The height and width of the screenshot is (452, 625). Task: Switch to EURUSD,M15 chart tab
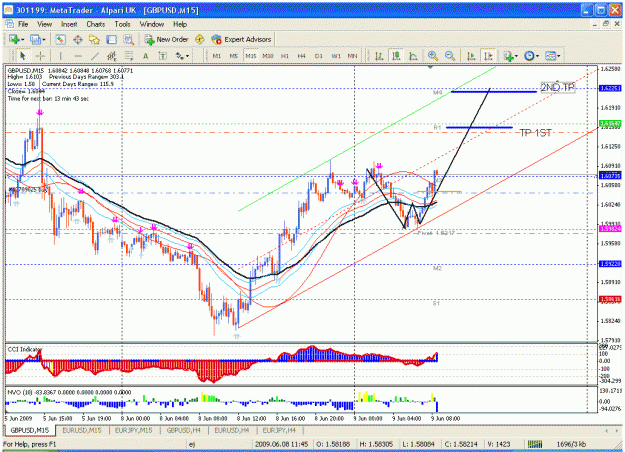(82, 430)
